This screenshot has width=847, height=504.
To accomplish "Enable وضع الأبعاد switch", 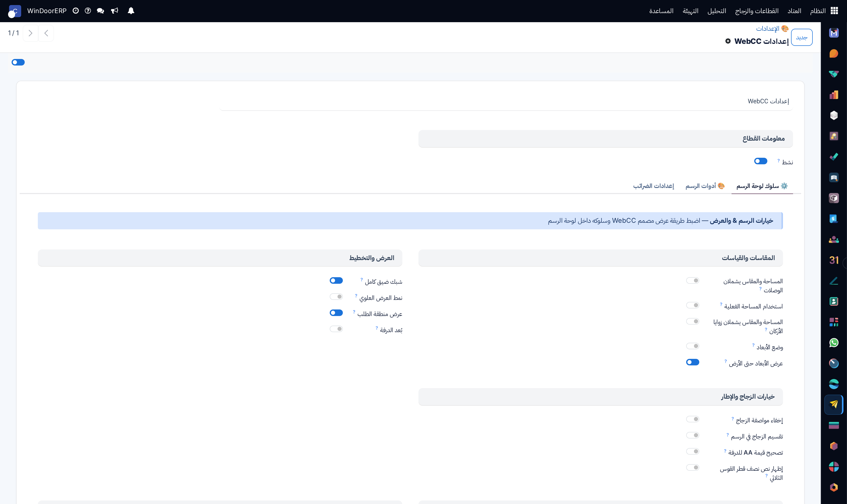I will [692, 346].
